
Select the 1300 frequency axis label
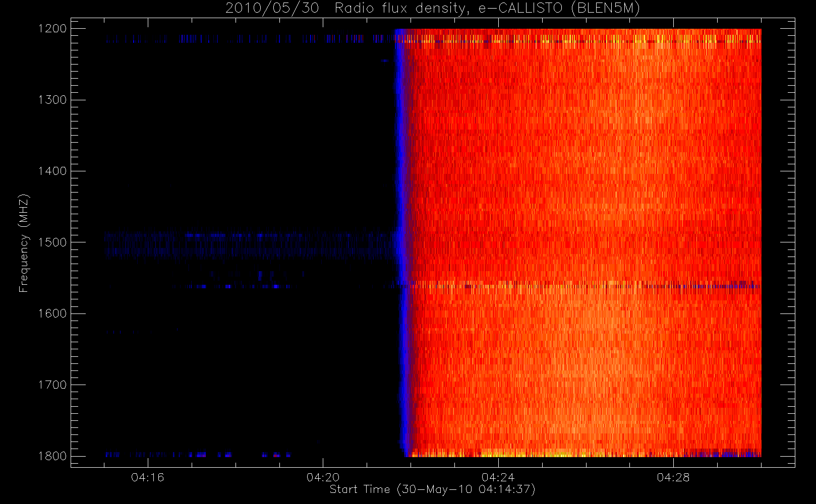click(x=52, y=100)
